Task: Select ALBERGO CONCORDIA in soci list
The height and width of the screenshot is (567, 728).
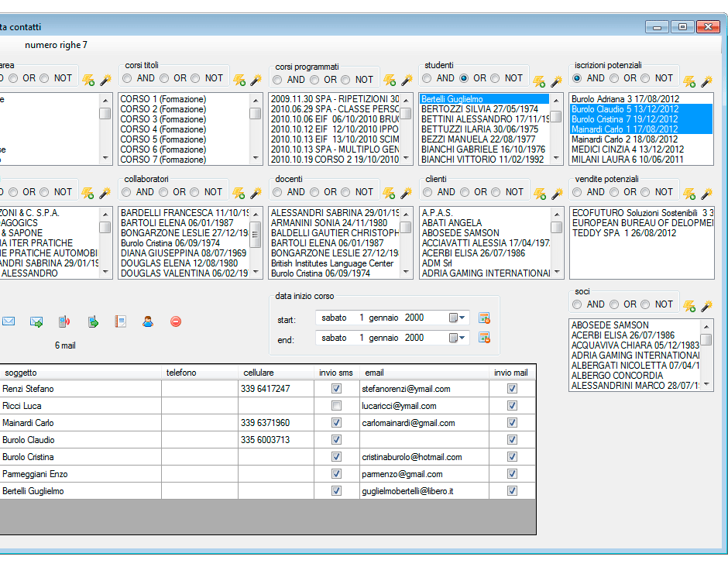Action: click(x=635, y=375)
